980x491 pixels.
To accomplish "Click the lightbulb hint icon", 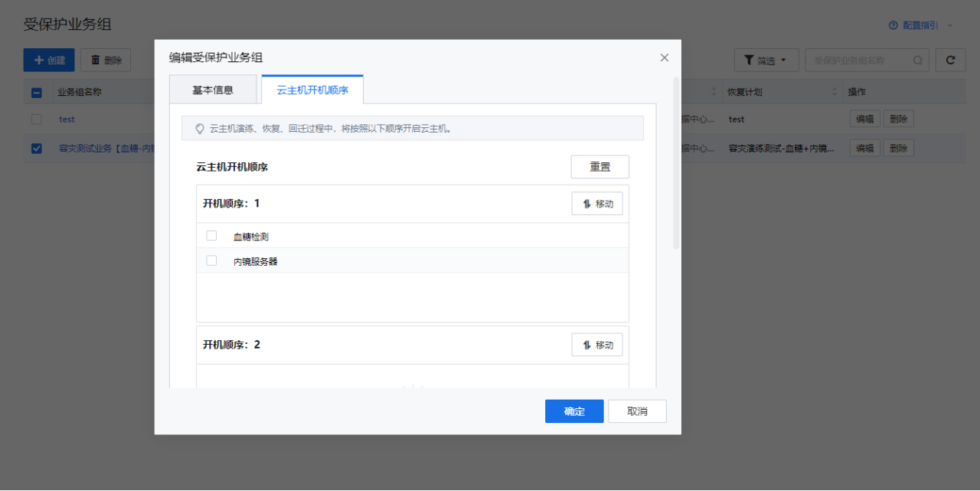I will (x=200, y=129).
